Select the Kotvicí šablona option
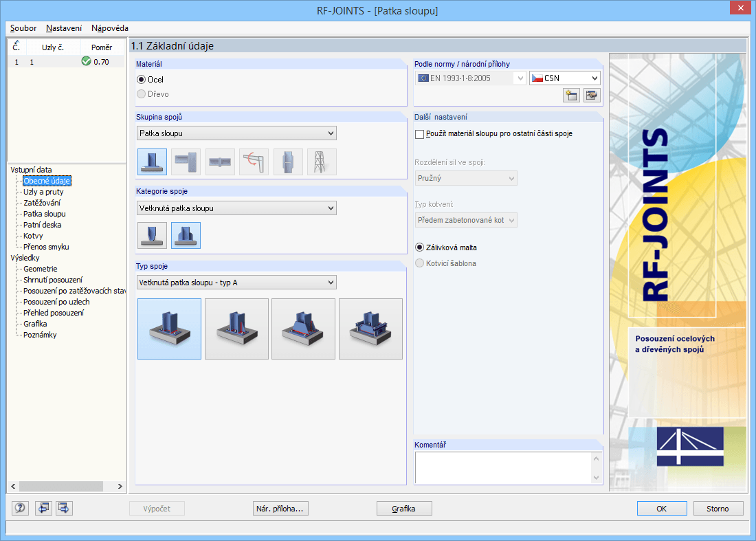The height and width of the screenshot is (541, 756). coord(419,263)
